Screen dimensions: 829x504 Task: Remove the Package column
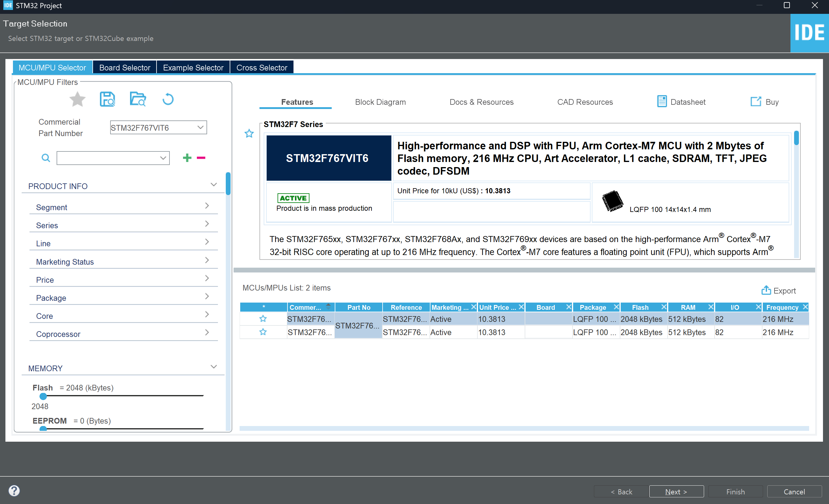pos(616,307)
